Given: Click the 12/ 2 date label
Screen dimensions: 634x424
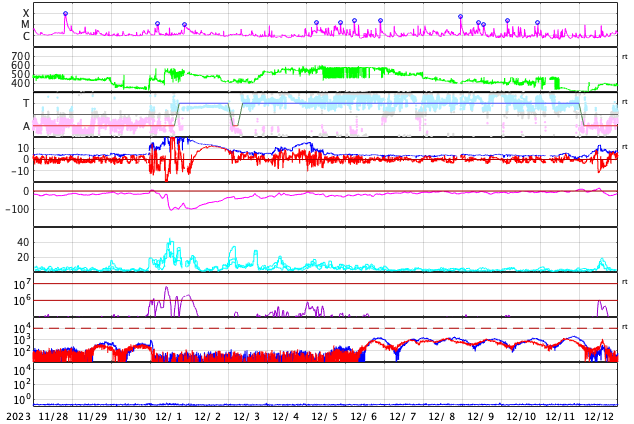Looking at the screenshot, I should click(x=208, y=417).
